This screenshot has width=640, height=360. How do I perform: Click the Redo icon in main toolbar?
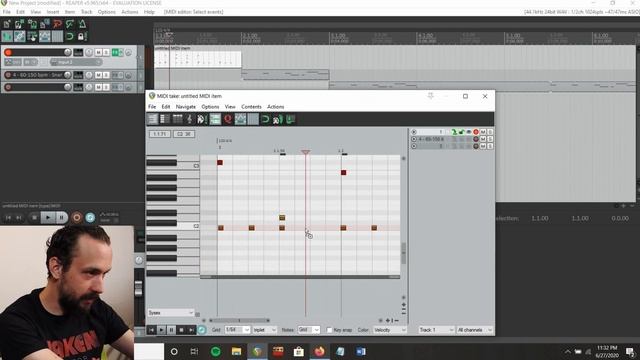point(70,24)
